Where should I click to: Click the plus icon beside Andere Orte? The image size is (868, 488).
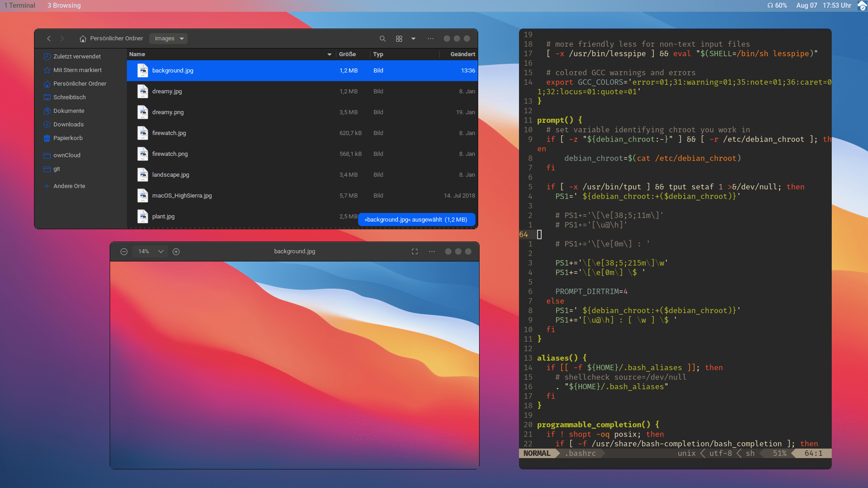click(x=47, y=186)
